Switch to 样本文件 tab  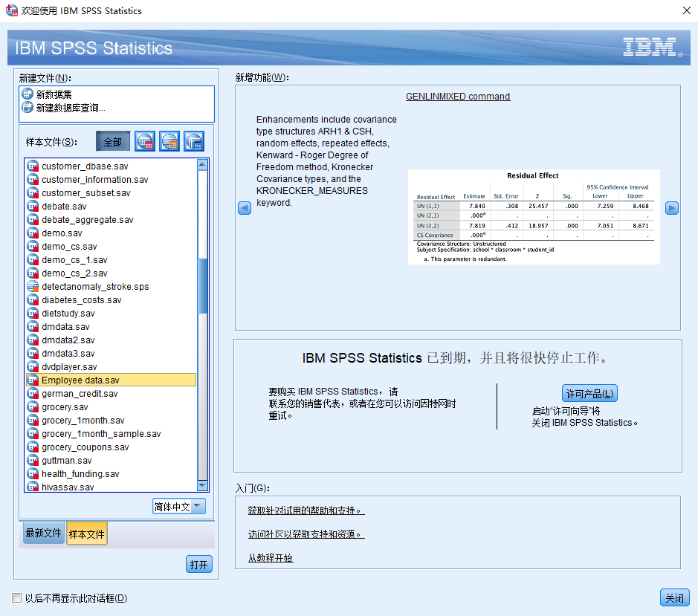click(x=87, y=534)
